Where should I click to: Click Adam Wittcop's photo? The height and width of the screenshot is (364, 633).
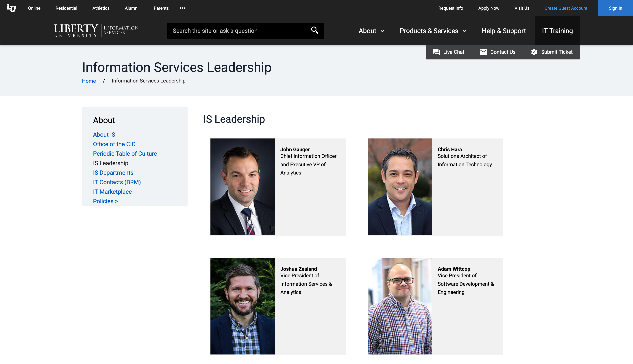tap(400, 306)
